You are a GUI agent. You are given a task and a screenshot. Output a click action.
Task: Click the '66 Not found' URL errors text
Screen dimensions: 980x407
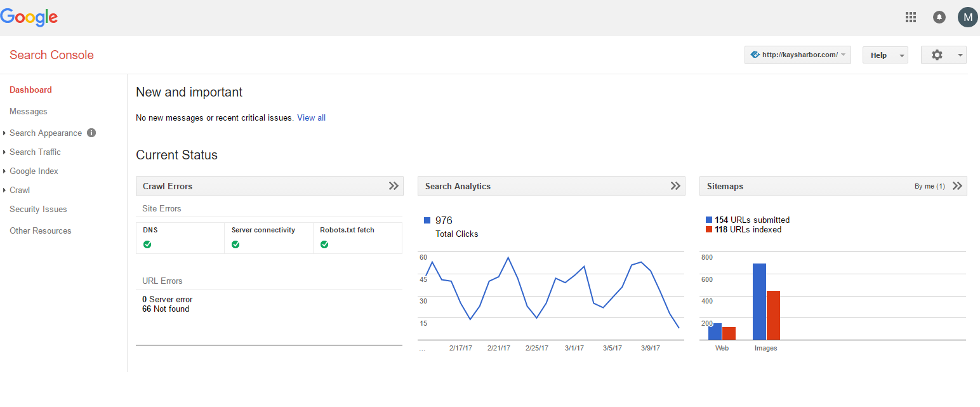pos(166,309)
